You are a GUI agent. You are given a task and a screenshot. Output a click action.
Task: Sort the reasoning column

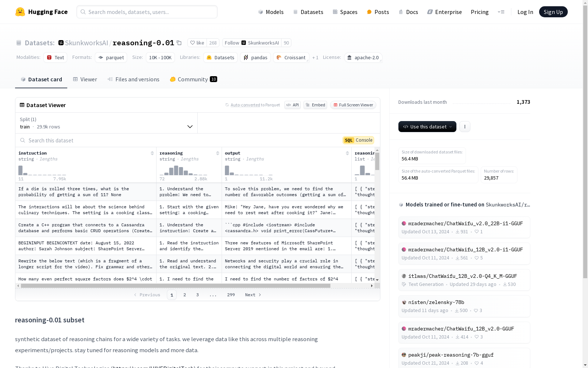[x=218, y=153]
